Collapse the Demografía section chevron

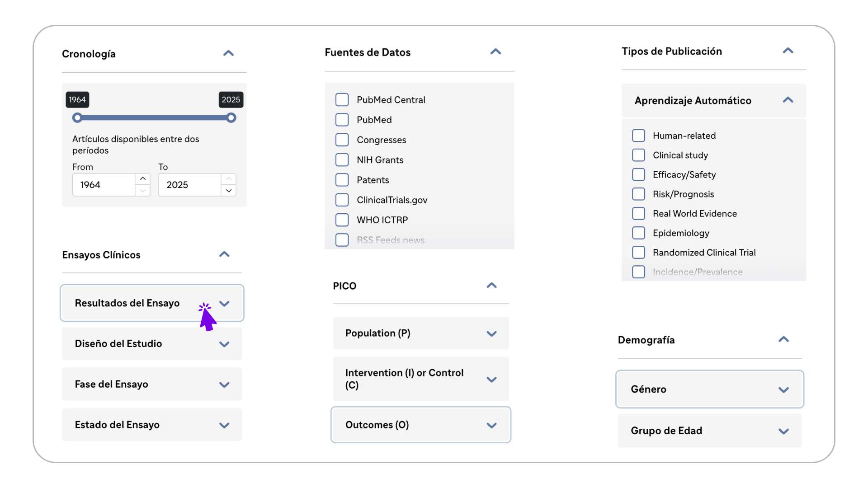pos(783,339)
